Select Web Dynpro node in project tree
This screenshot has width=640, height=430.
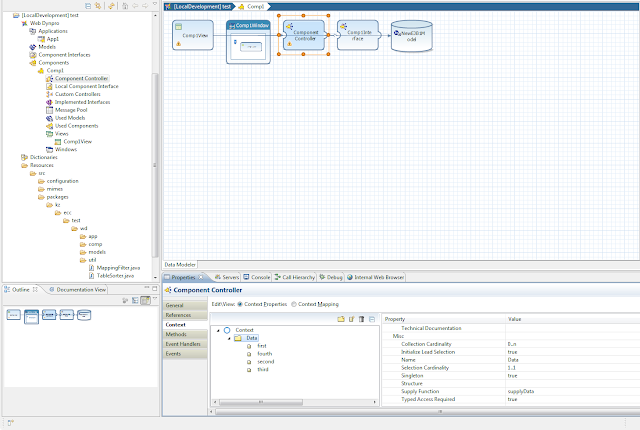[44, 23]
